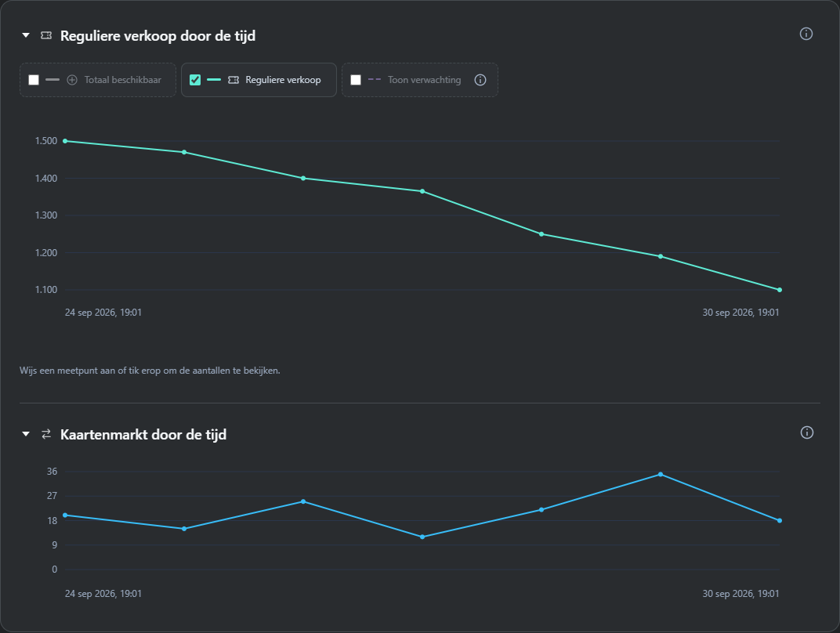Open info icon for Reguliere verkoop section
840x633 pixels.
(806, 34)
